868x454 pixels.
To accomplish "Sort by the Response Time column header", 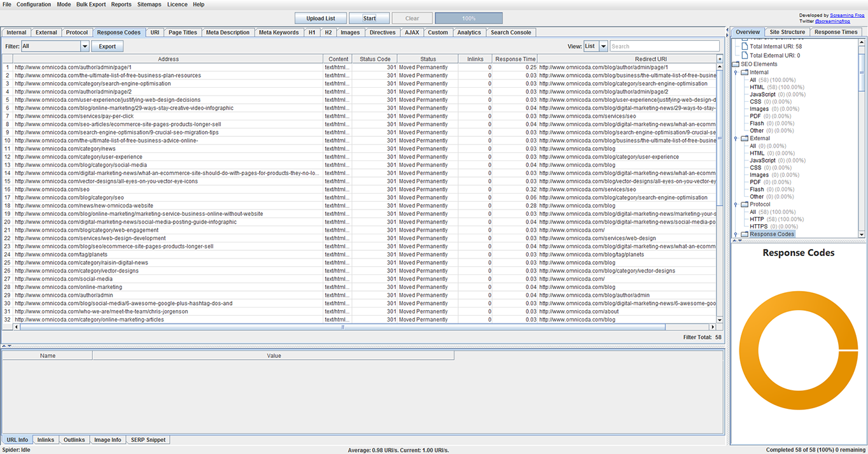I will 515,59.
